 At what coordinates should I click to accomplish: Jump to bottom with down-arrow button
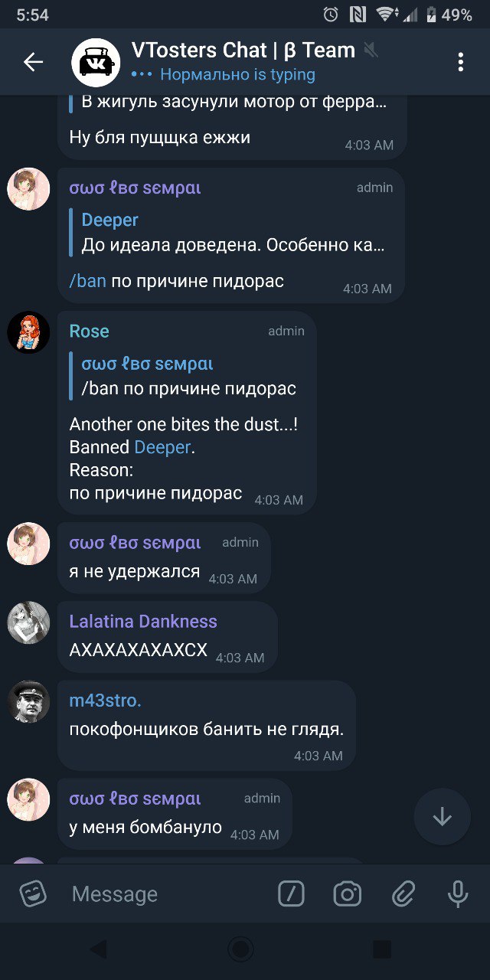coord(442,816)
